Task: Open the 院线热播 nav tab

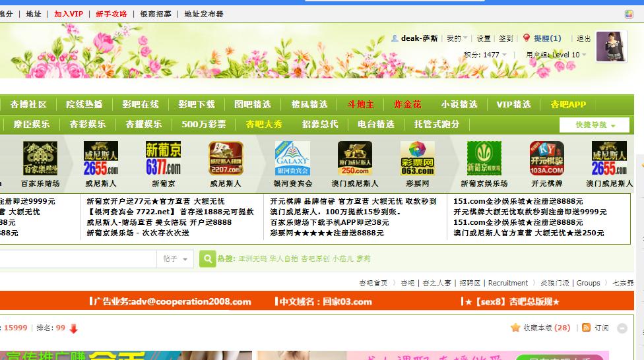Action: tap(84, 104)
